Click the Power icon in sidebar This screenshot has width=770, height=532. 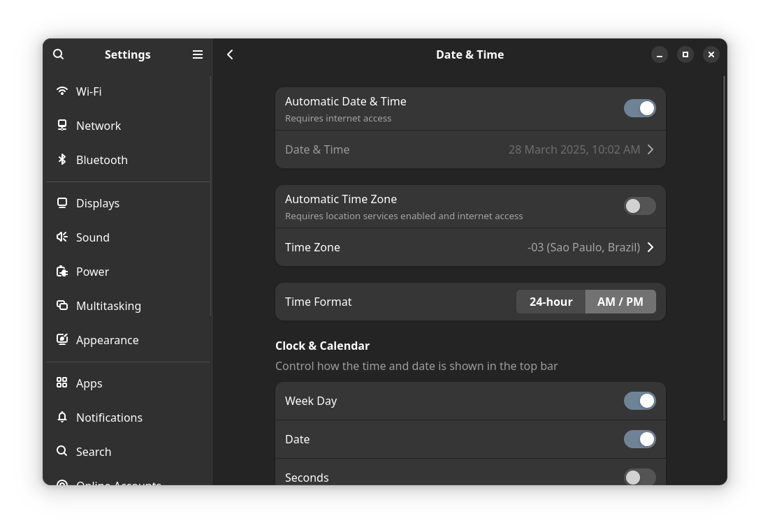[62, 271]
